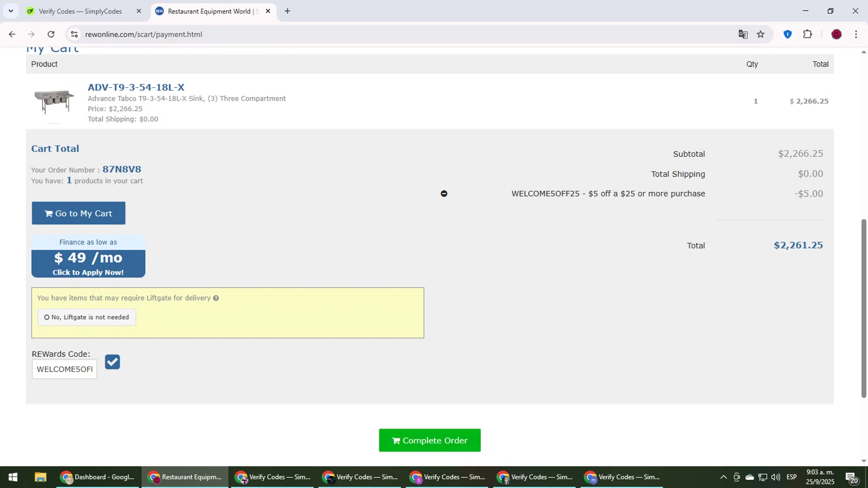Viewport: 868px width, 488px height.
Task: Expand the tab search dropdown arrow
Action: tap(10, 11)
